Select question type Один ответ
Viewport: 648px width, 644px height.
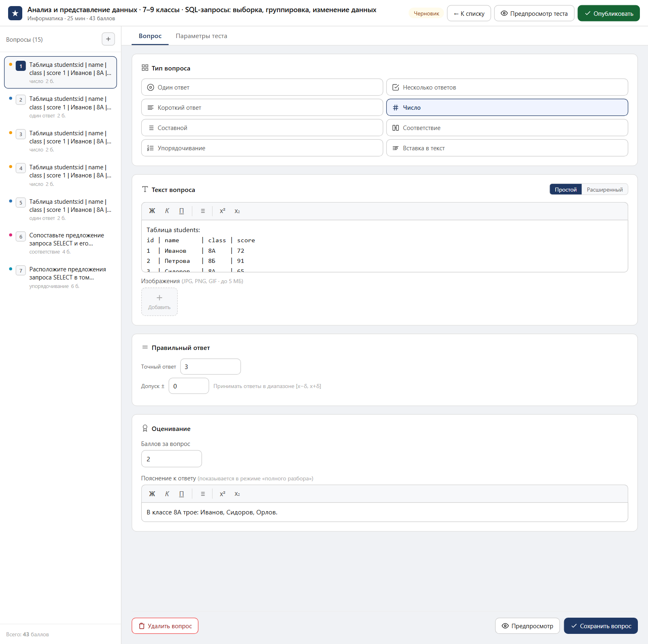[x=262, y=87]
